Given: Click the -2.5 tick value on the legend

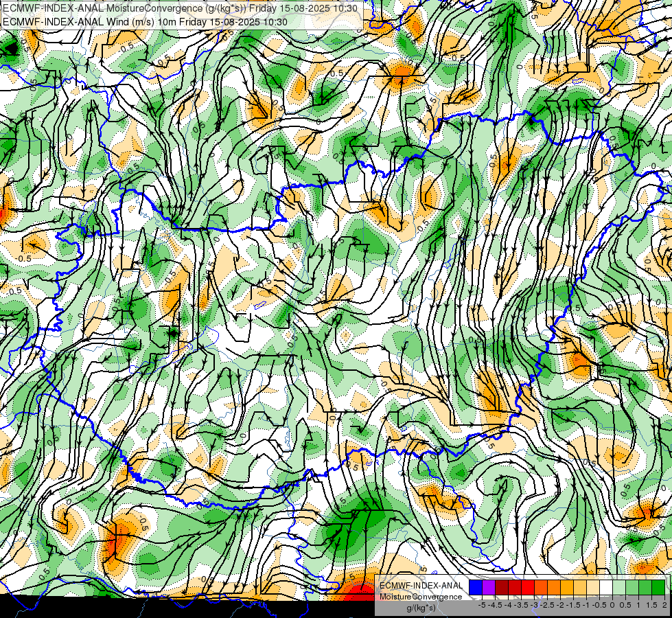Looking at the screenshot, I should pos(547,605).
